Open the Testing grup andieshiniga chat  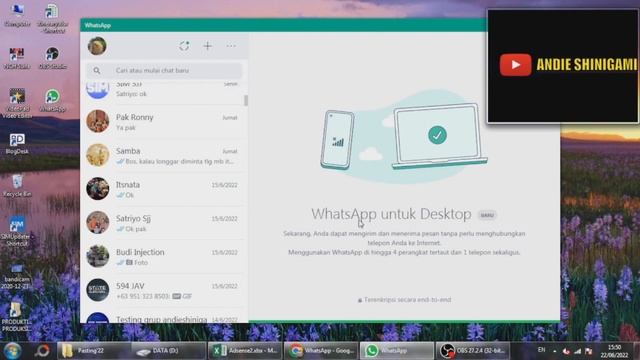164,316
